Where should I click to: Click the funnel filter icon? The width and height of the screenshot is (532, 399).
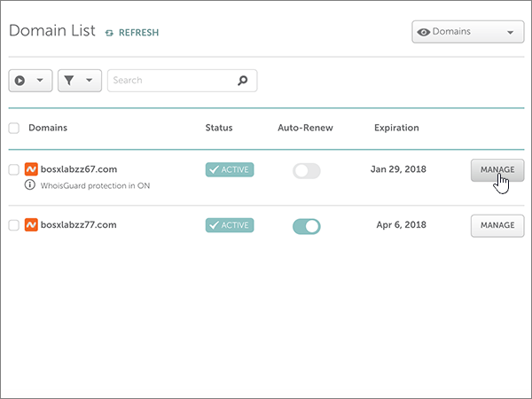(x=70, y=81)
